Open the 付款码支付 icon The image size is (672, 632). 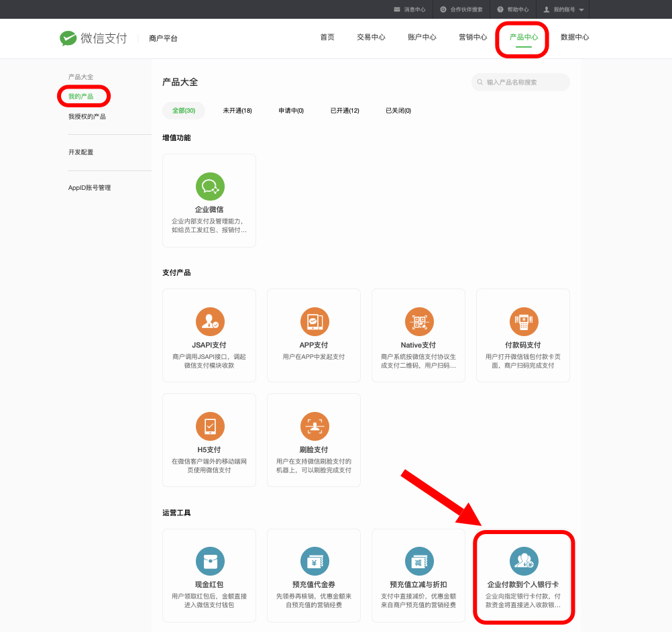pyautogui.click(x=523, y=321)
